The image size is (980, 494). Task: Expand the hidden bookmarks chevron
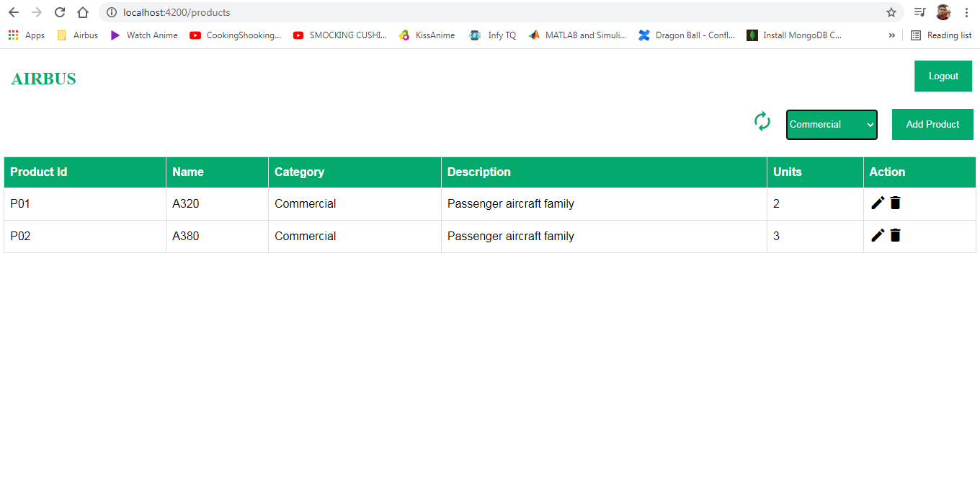click(892, 35)
